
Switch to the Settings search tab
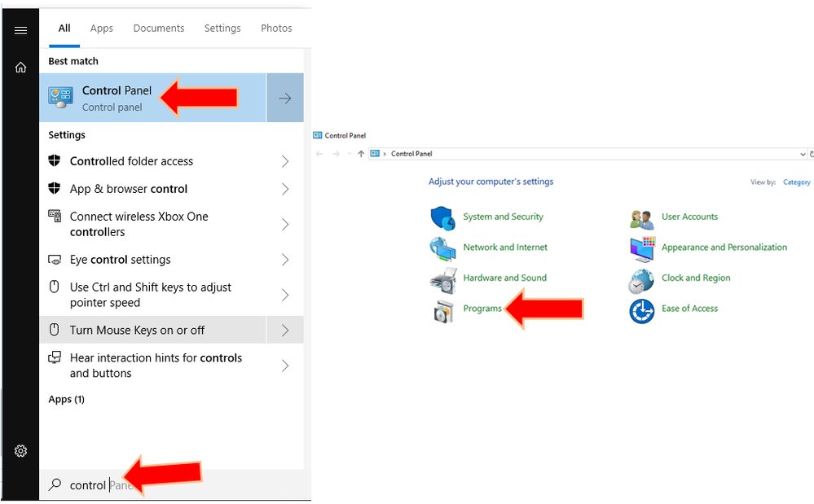pos(222,28)
